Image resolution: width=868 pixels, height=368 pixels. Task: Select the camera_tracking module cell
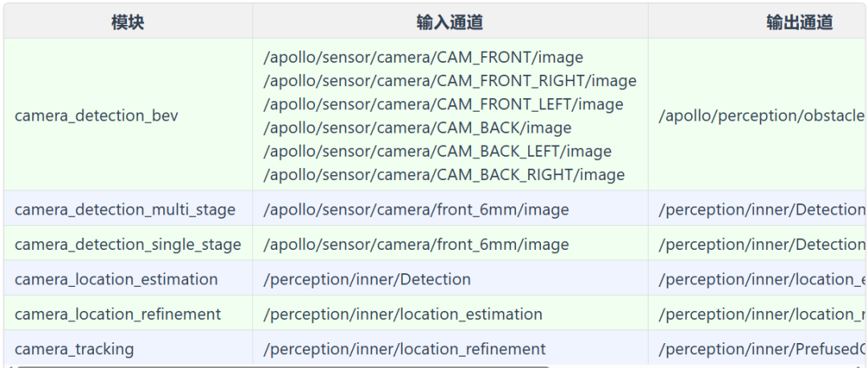click(74, 349)
